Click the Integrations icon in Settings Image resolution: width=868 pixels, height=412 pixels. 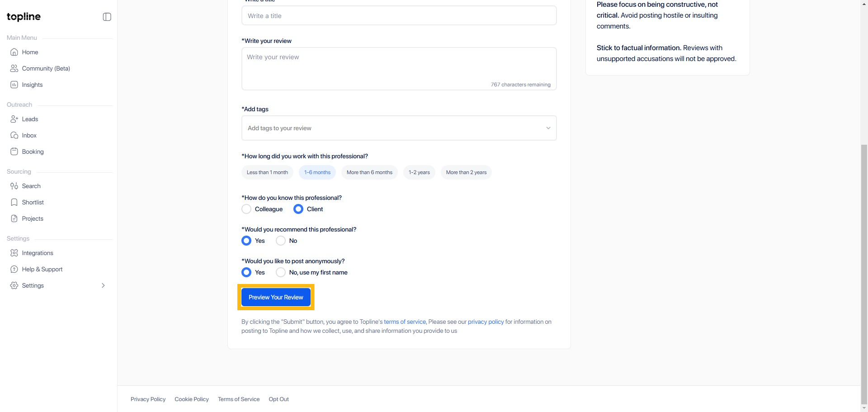point(14,253)
